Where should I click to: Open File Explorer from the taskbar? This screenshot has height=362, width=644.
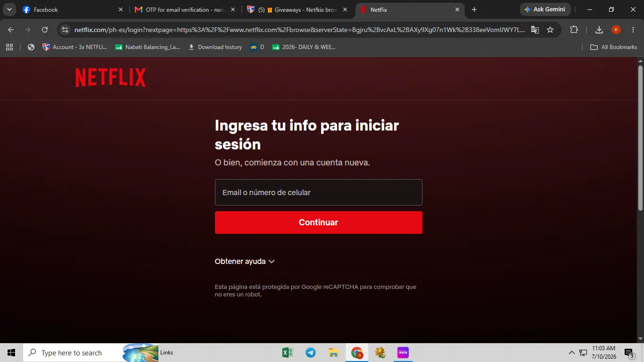click(334, 353)
